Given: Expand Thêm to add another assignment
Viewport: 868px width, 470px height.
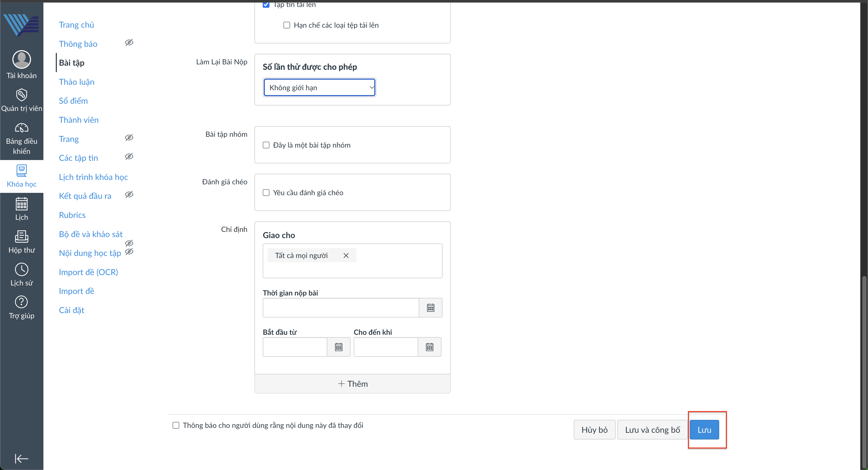Looking at the screenshot, I should coord(352,384).
